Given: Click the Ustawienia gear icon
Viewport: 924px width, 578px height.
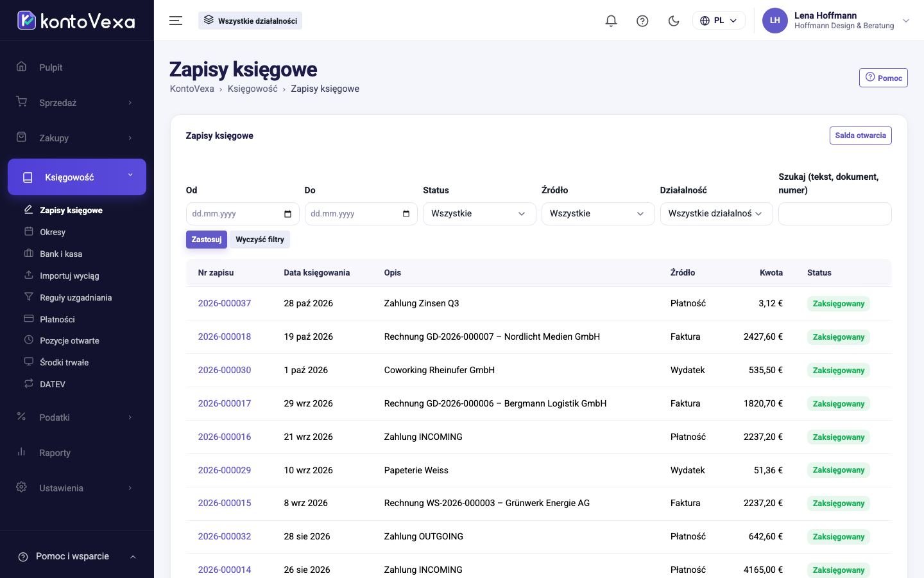Looking at the screenshot, I should [x=21, y=487].
